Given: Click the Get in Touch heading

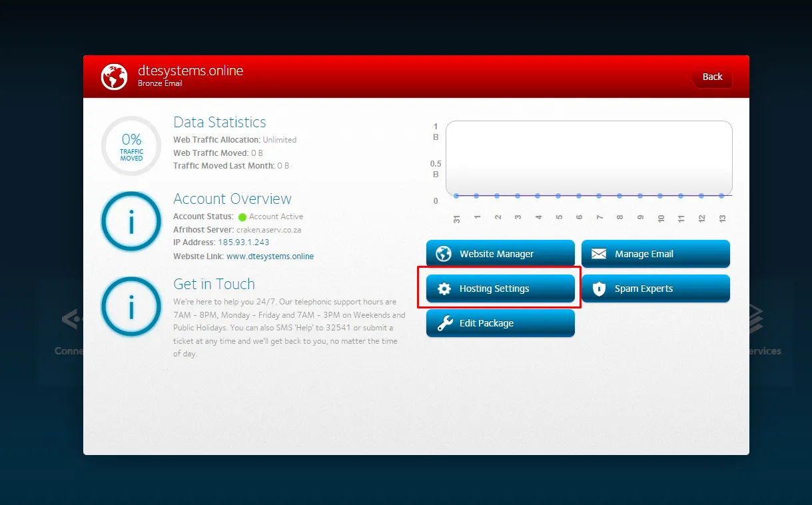Looking at the screenshot, I should pos(214,284).
